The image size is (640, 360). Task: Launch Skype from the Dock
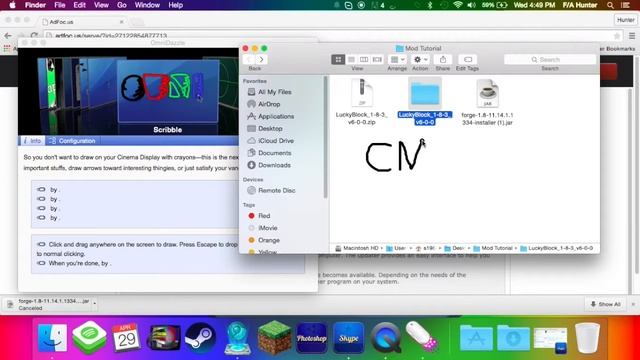348,338
